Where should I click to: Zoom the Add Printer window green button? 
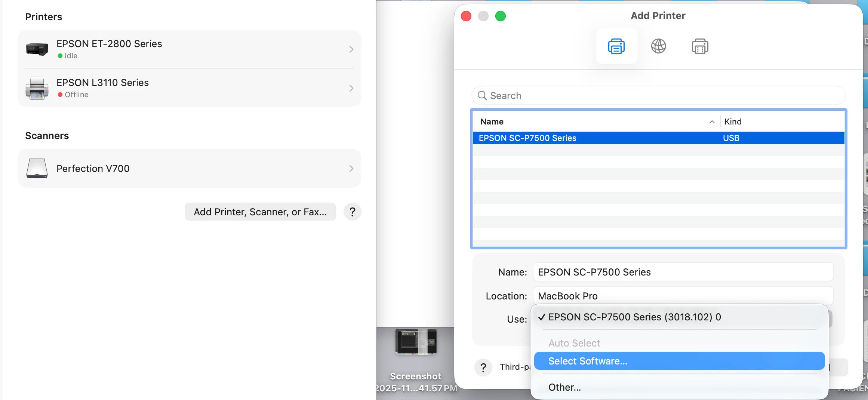tap(500, 16)
